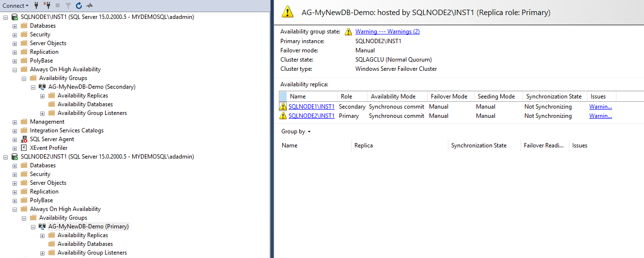Select Always On High Availability under SQLNODE1\INST1
This screenshot has height=258, width=644.
point(65,69)
